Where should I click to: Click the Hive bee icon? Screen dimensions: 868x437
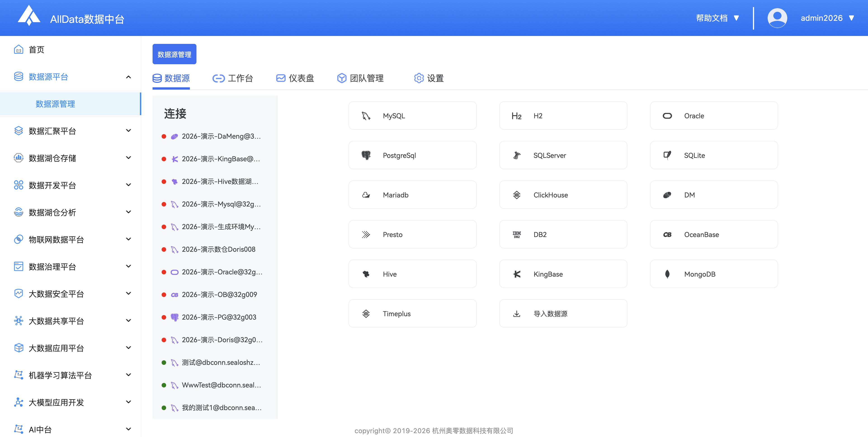click(366, 274)
